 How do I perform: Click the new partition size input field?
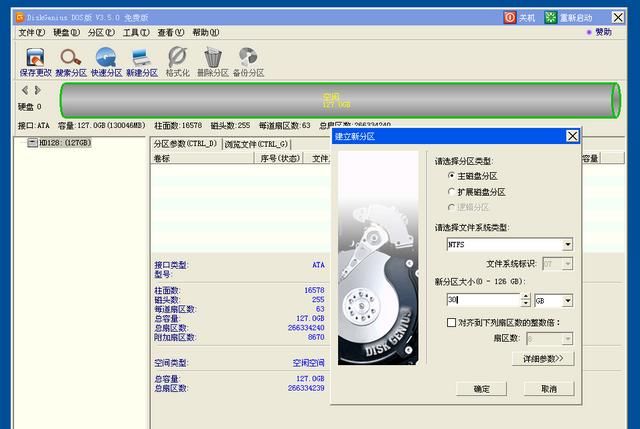[484, 300]
